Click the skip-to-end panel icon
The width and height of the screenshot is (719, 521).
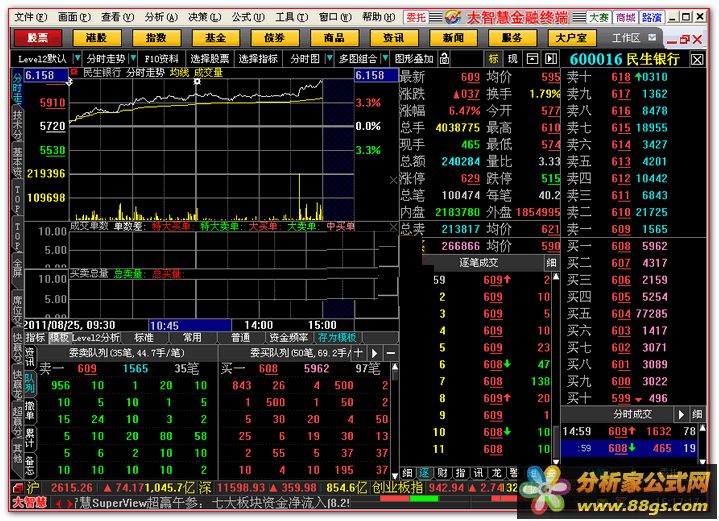tap(551, 59)
